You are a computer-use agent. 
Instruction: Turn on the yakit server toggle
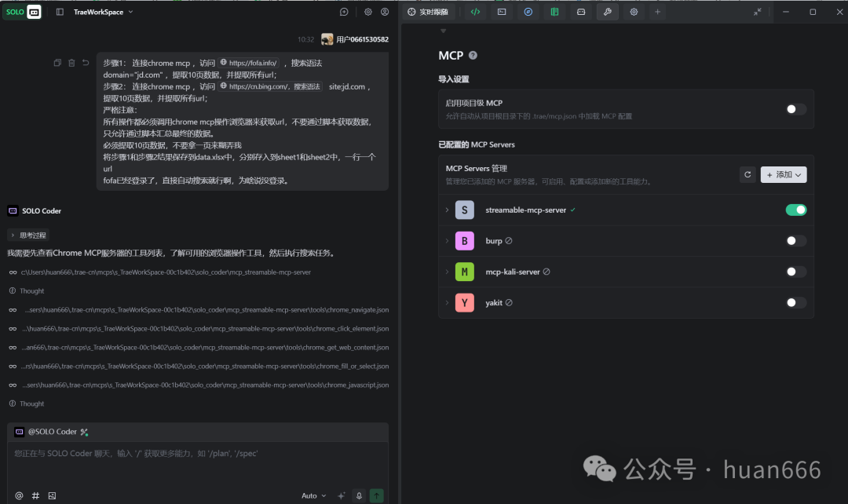pyautogui.click(x=795, y=302)
